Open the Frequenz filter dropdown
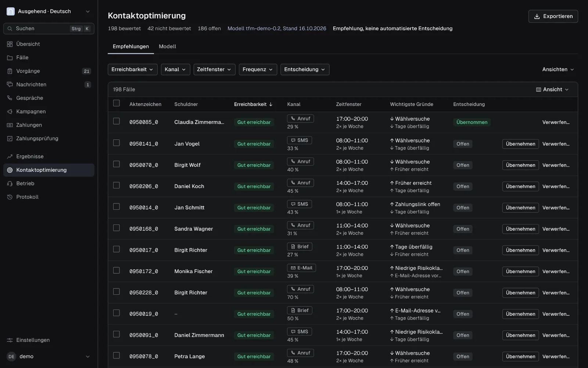The width and height of the screenshot is (588, 368). (x=258, y=70)
